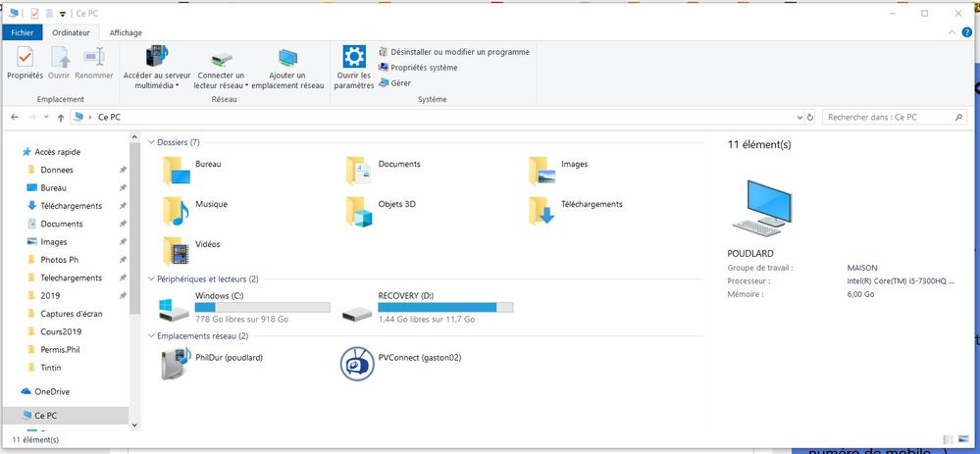This screenshot has height=454, width=980.
Task: Collapse the Dossiers (7) section
Action: [150, 143]
